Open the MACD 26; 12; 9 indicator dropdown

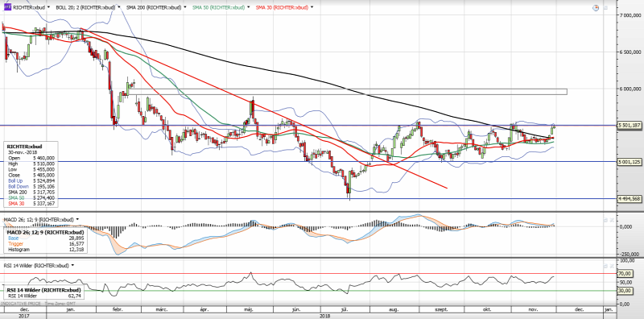point(77,220)
